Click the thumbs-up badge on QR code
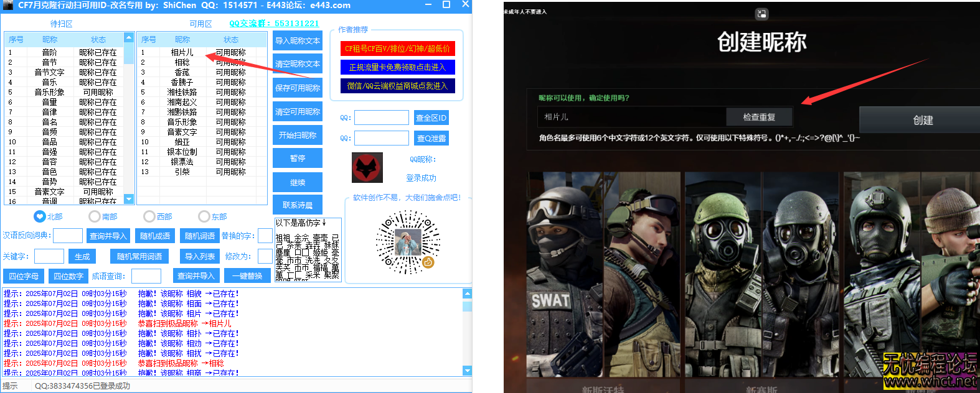This screenshot has height=393, width=980. (x=428, y=262)
